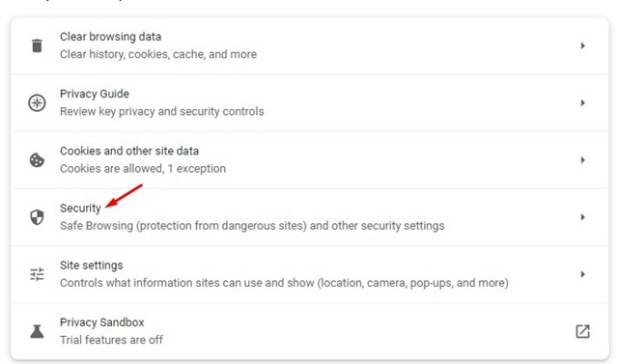Expand the Clear browsing data arrow

(x=582, y=45)
